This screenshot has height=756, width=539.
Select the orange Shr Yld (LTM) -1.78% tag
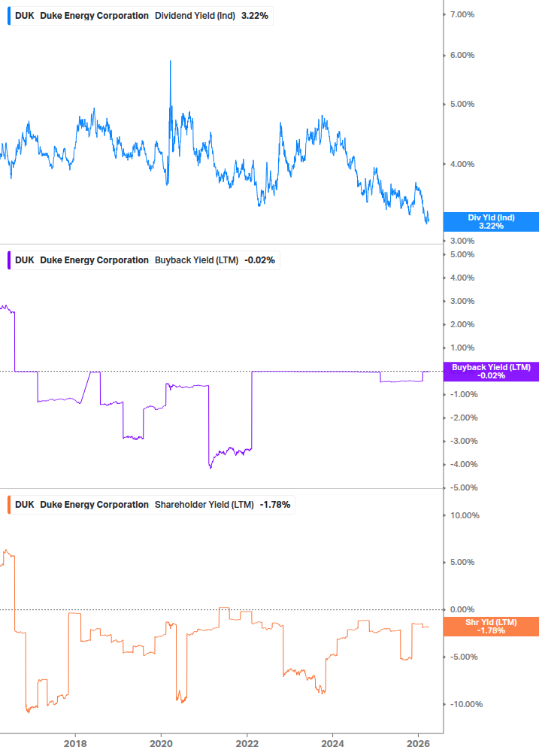click(491, 627)
